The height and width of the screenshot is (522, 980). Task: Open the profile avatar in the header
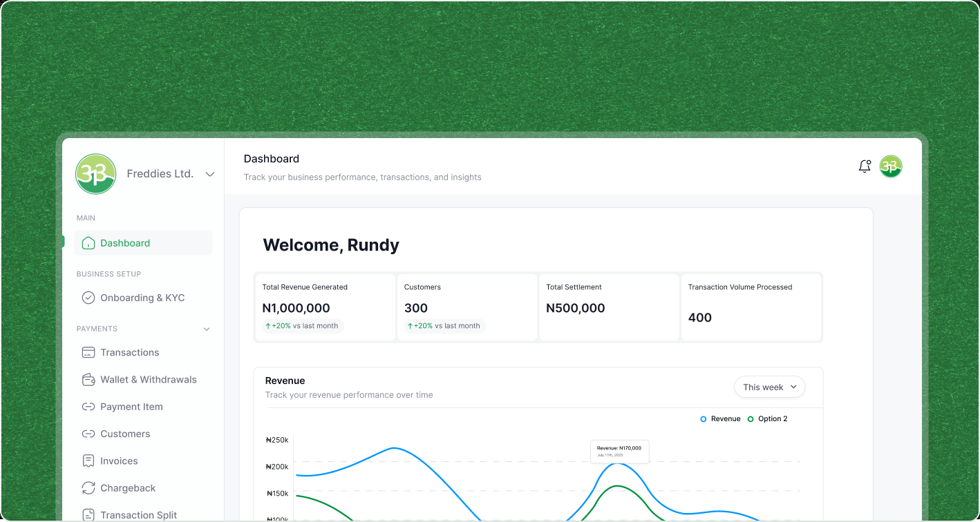(x=891, y=166)
